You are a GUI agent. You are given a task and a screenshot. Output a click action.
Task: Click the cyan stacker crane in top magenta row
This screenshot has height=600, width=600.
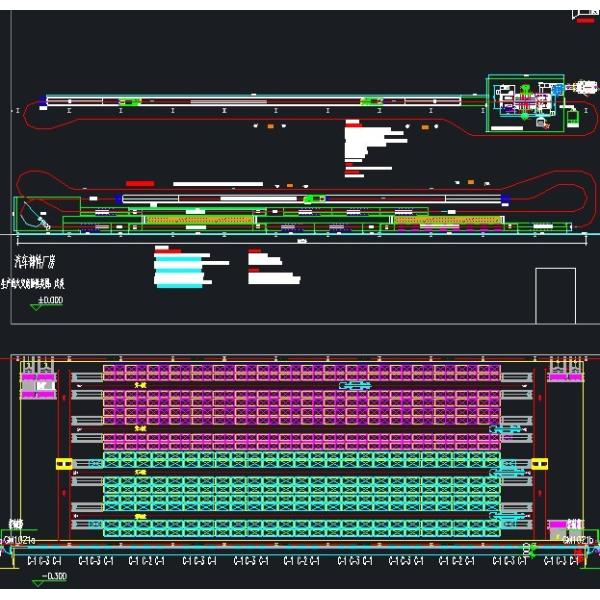point(355,384)
